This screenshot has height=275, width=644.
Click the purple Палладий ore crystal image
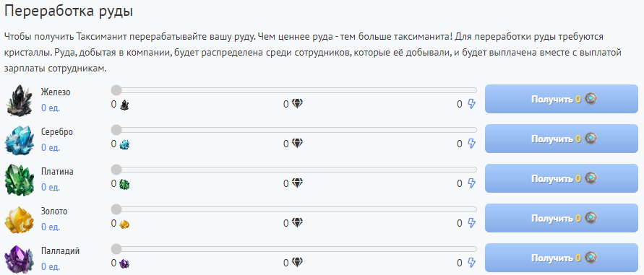pyautogui.click(x=19, y=258)
